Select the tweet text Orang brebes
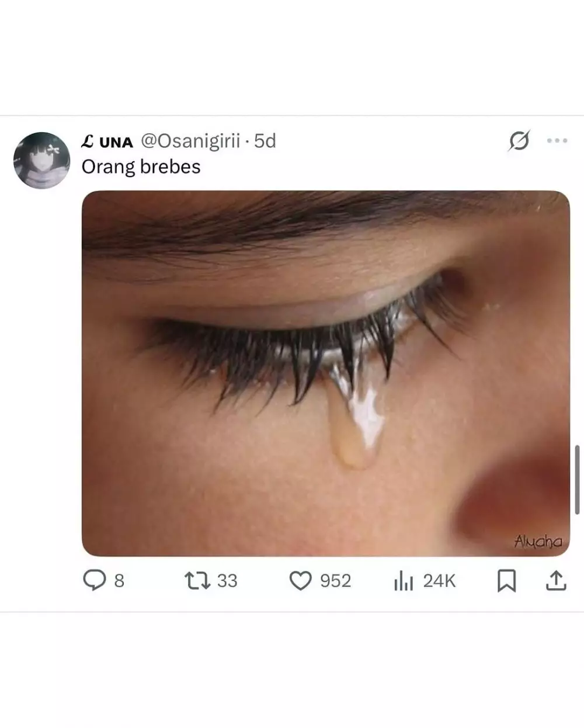 coord(141,167)
